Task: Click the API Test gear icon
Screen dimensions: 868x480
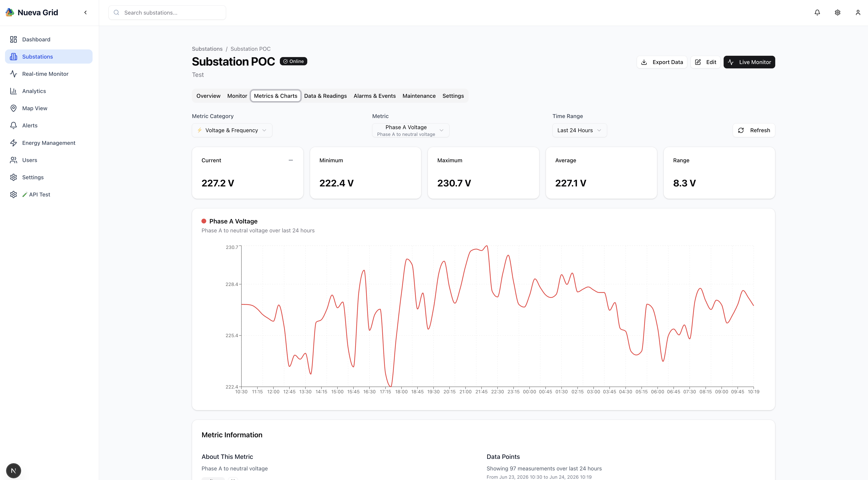Action: pyautogui.click(x=14, y=194)
